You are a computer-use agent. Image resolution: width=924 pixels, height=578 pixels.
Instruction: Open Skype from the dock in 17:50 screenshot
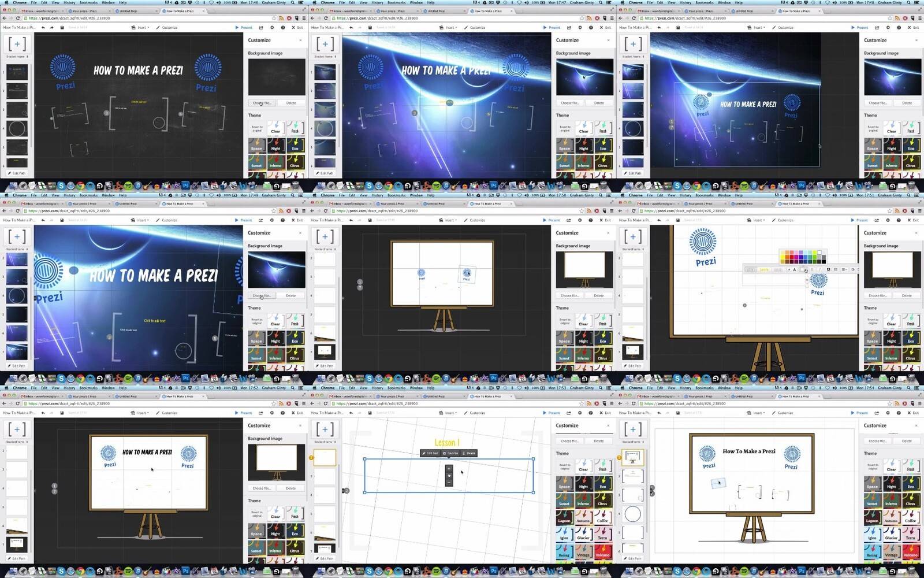coord(369,378)
